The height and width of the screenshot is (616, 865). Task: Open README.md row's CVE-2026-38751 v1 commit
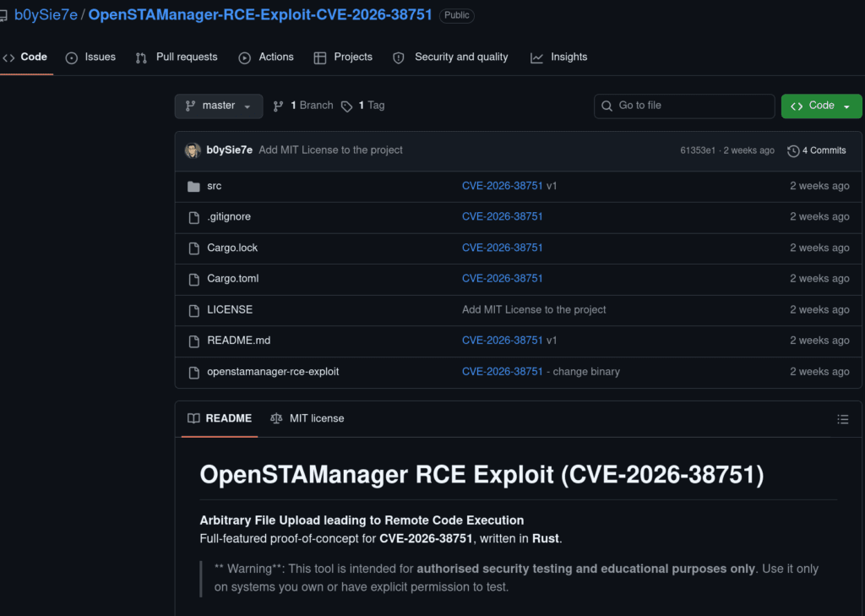pos(509,341)
